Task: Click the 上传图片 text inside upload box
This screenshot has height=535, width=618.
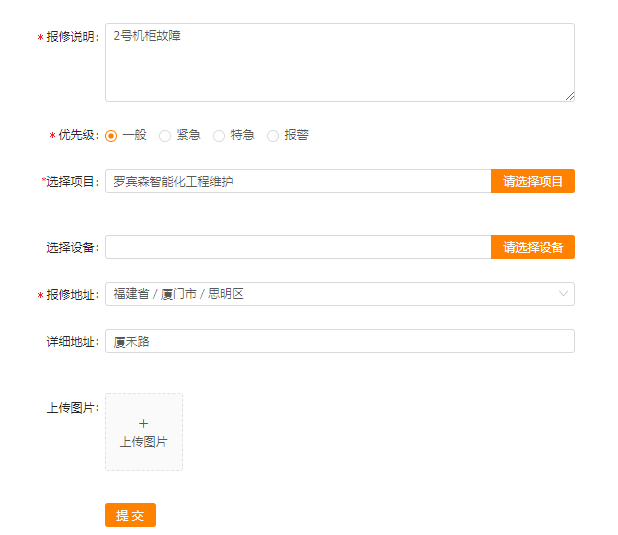Action: click(x=143, y=442)
